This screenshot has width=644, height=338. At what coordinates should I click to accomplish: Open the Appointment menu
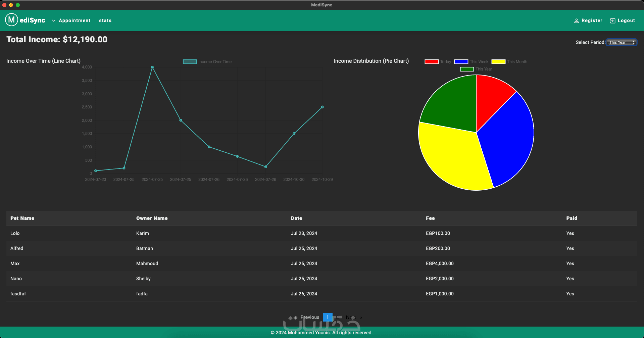click(75, 20)
